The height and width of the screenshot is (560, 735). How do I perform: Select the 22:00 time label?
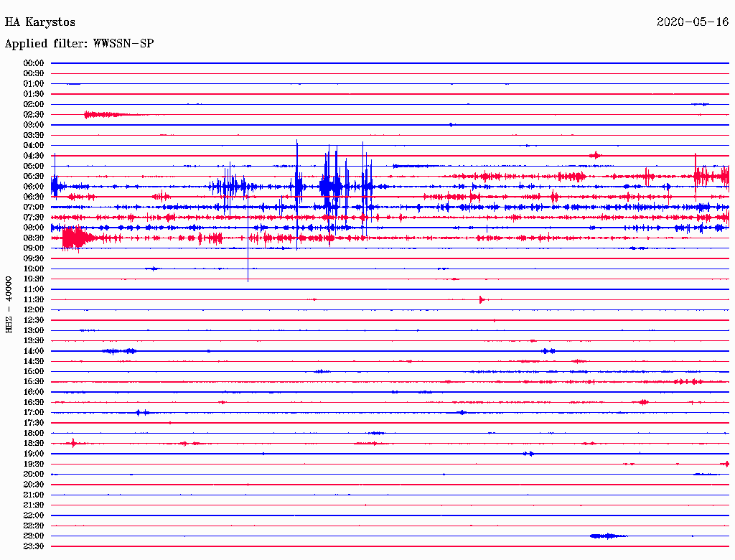pyautogui.click(x=34, y=515)
